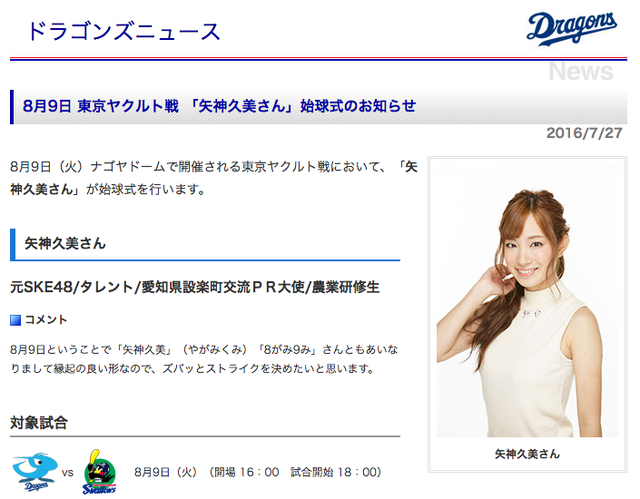Screen dimensions: 640x499
Task: Click the 対象試合 heading
Action: [39, 423]
